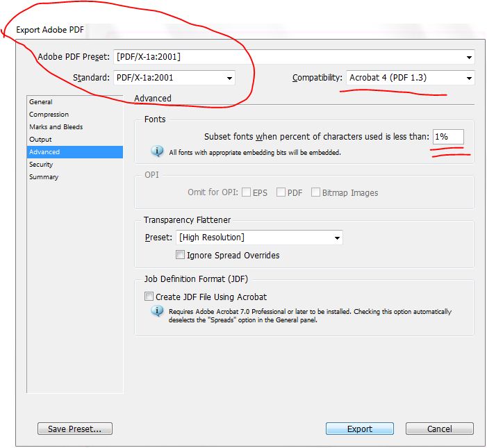This screenshot has height=448, width=487.
Task: Click the subset fonts percentage field
Action: pyautogui.click(x=448, y=137)
